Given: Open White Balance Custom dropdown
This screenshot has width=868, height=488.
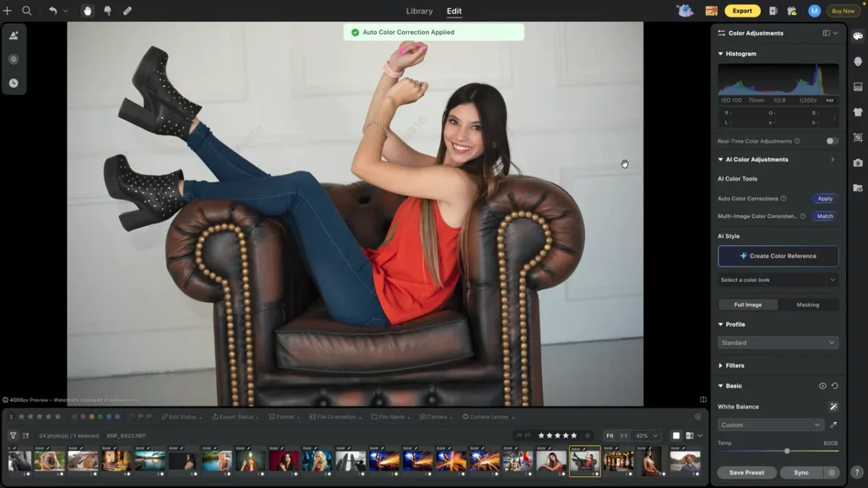Looking at the screenshot, I should tap(771, 425).
